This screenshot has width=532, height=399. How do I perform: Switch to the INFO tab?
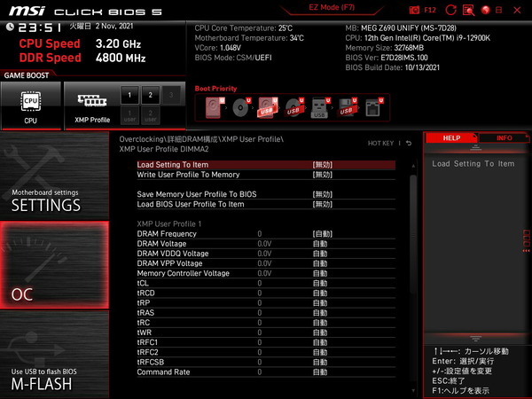pos(505,137)
